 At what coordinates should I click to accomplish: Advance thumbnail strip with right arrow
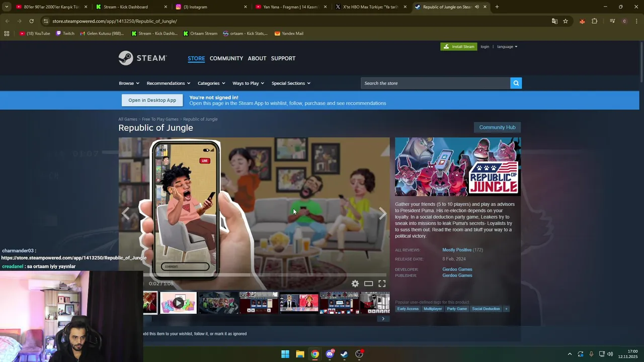[383, 319]
